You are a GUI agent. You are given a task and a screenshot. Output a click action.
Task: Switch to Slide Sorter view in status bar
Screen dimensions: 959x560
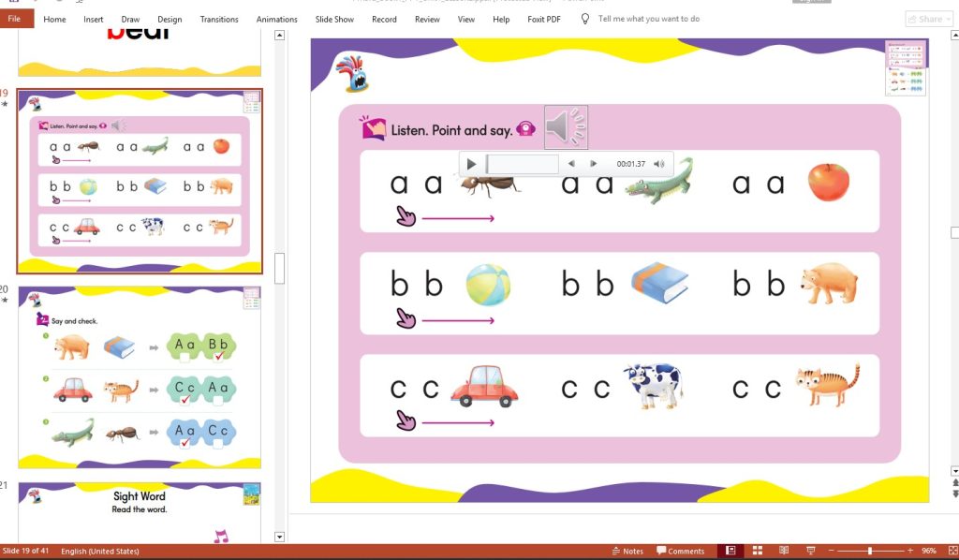(x=756, y=551)
